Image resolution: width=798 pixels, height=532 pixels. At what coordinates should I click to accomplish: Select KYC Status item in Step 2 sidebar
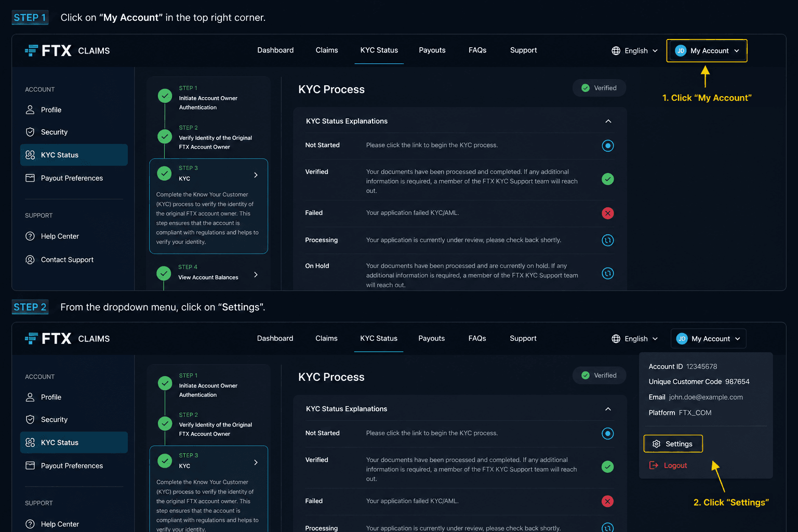(74, 443)
